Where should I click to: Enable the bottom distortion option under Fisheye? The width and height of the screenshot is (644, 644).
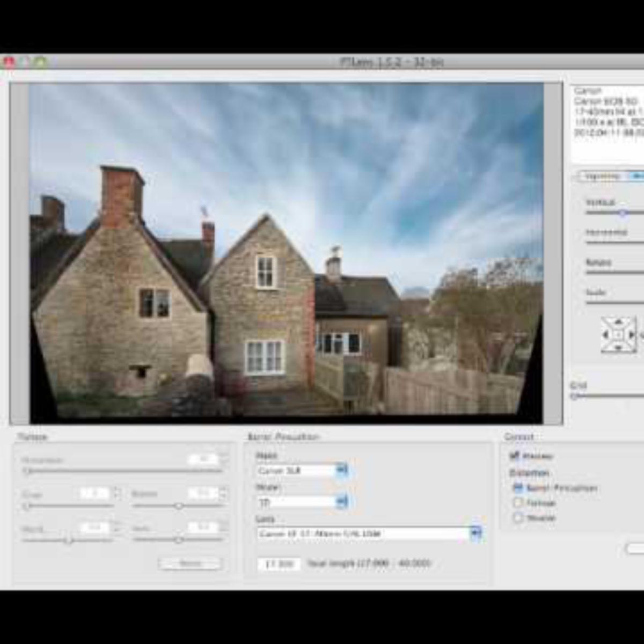click(x=518, y=517)
